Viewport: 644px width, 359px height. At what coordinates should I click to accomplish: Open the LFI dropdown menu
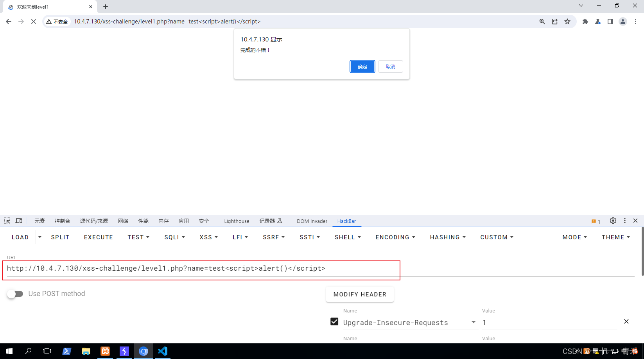pyautogui.click(x=240, y=237)
